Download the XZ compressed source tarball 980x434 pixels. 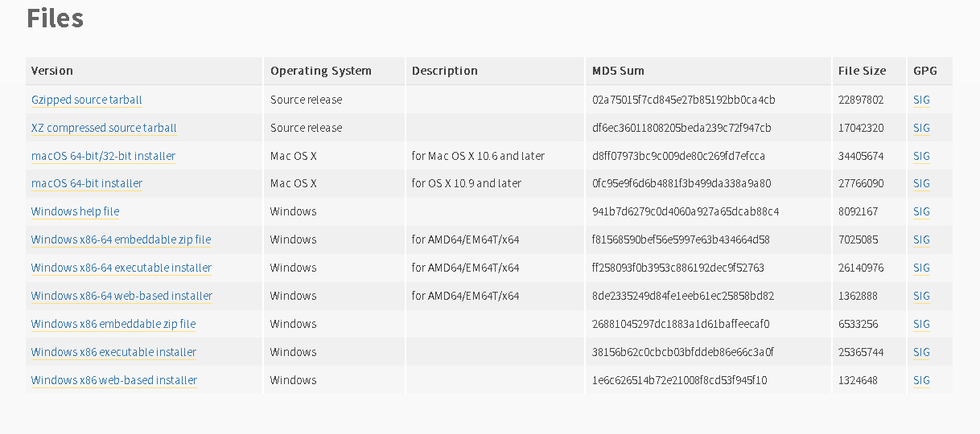104,128
